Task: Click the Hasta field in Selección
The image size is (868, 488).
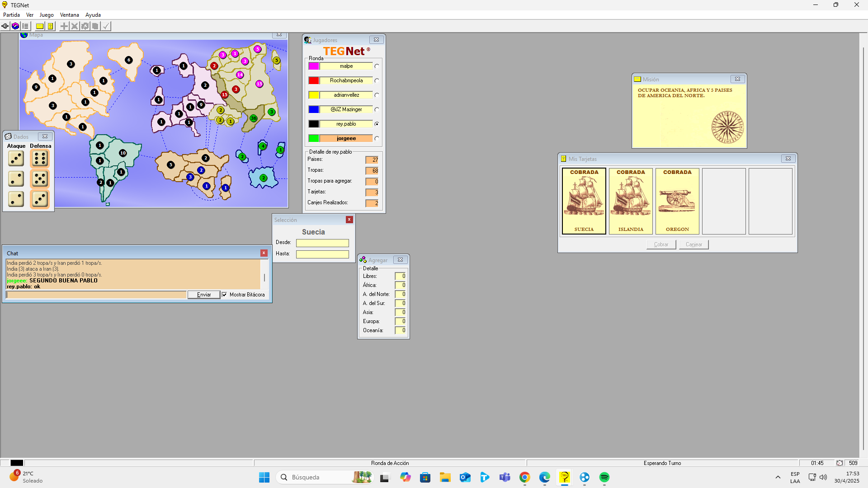Action: 322,254
